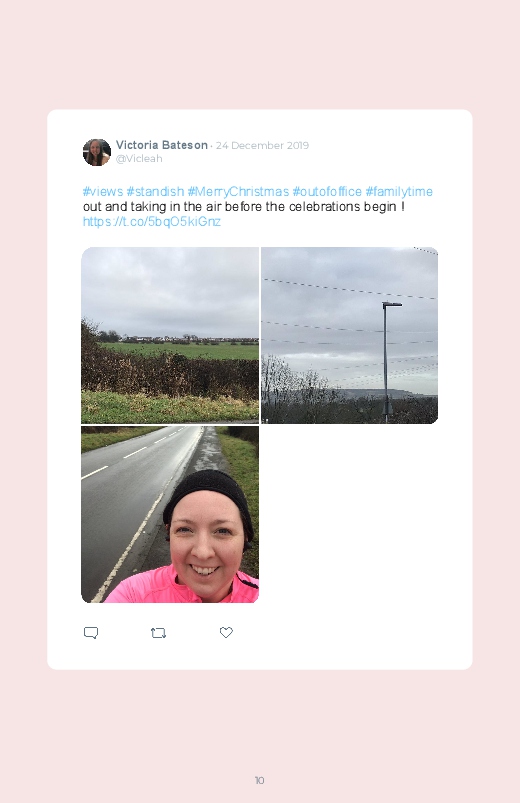Open the #views hashtag
The image size is (520, 803).
(103, 192)
